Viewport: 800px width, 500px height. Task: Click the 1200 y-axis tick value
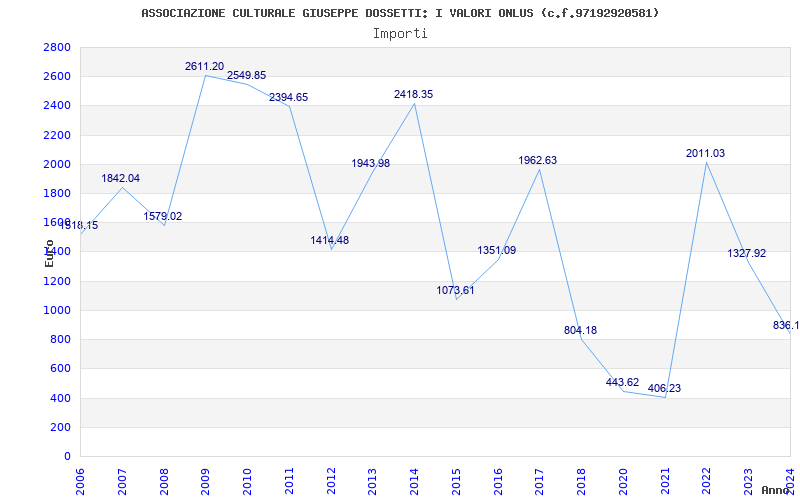pos(57,282)
